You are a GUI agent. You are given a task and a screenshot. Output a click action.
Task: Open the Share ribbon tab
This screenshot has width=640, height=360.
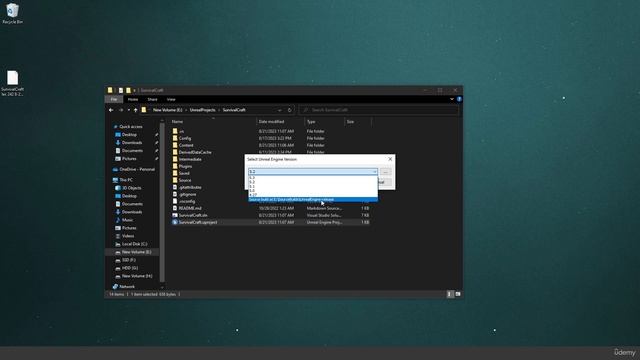pos(152,99)
